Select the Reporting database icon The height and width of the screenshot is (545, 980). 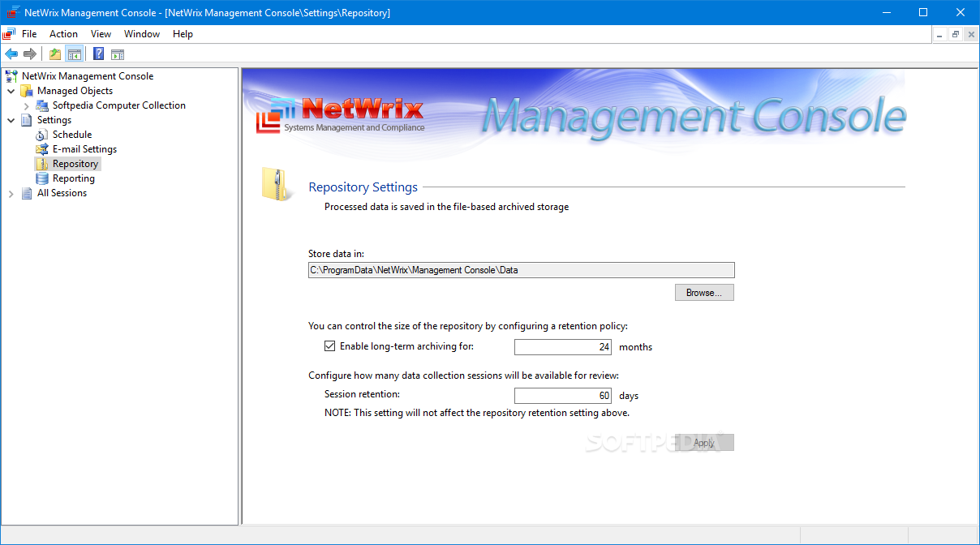click(42, 178)
